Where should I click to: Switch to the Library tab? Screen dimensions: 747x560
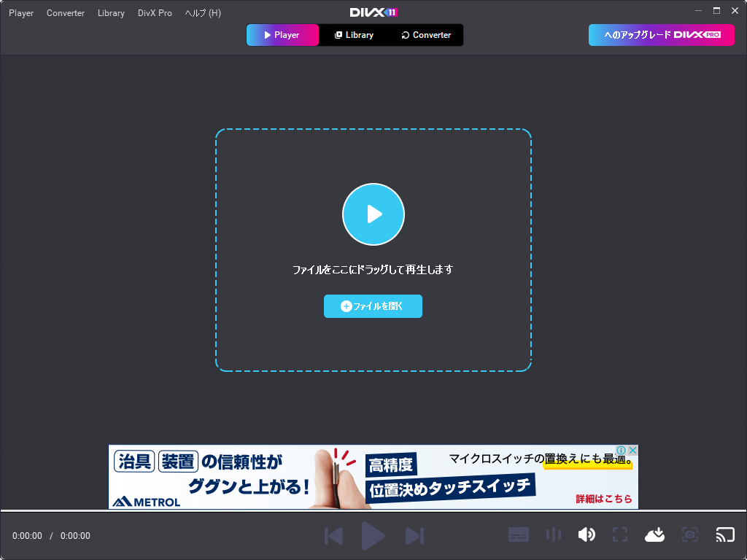coord(355,34)
